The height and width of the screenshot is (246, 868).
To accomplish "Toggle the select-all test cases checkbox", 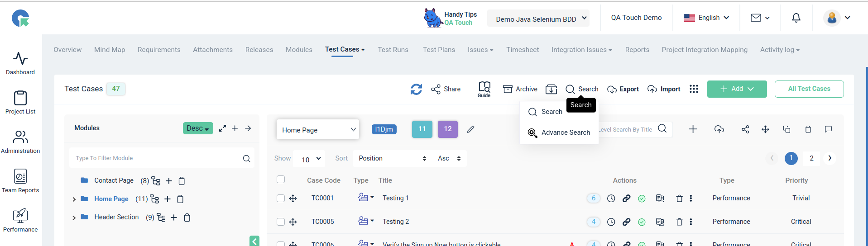I will pyautogui.click(x=281, y=180).
